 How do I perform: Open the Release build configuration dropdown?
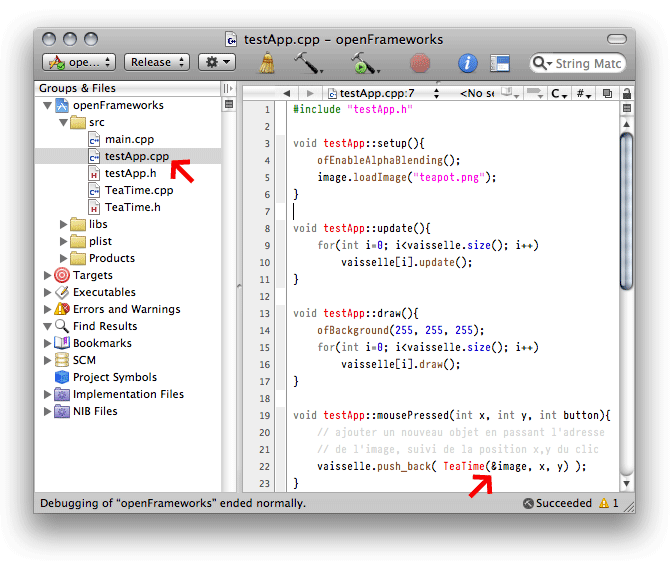click(157, 62)
